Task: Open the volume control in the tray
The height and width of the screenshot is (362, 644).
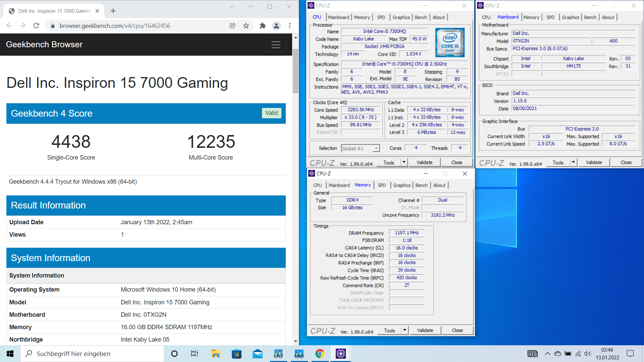Action: coord(587,354)
